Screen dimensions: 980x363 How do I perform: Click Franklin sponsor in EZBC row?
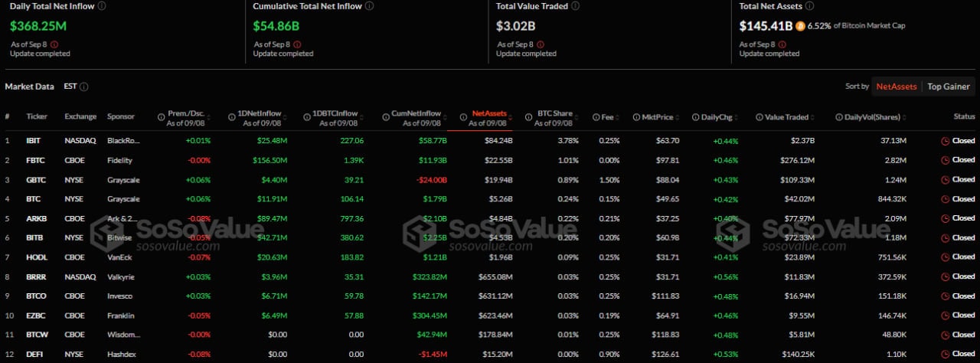(x=121, y=315)
